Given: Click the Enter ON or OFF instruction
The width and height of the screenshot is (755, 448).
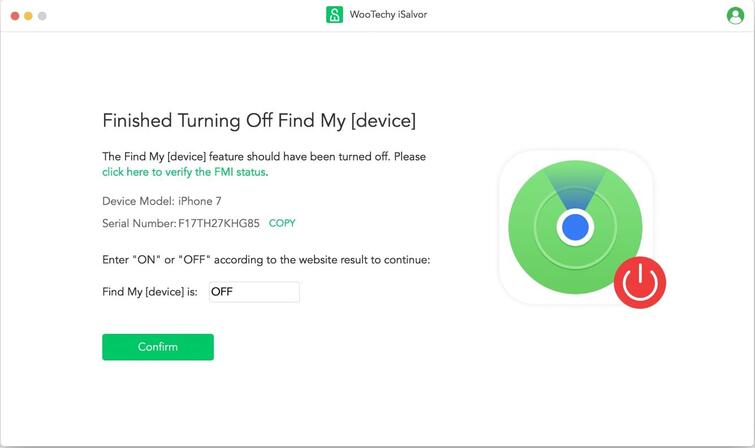Looking at the screenshot, I should [x=266, y=260].
